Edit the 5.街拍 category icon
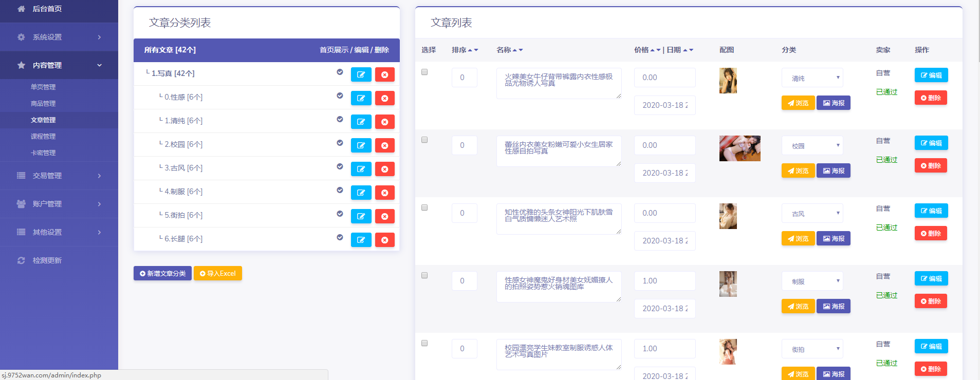The width and height of the screenshot is (980, 380). click(x=361, y=216)
